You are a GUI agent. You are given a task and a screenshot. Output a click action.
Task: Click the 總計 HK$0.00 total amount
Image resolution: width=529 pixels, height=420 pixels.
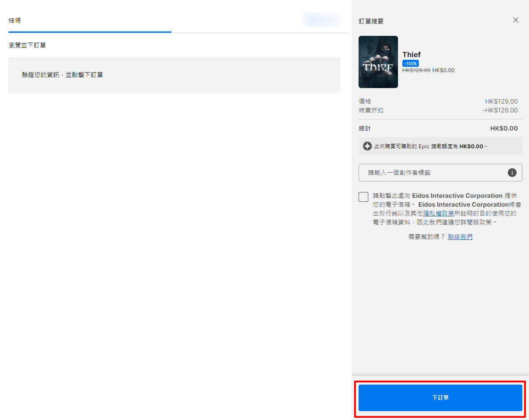click(504, 128)
